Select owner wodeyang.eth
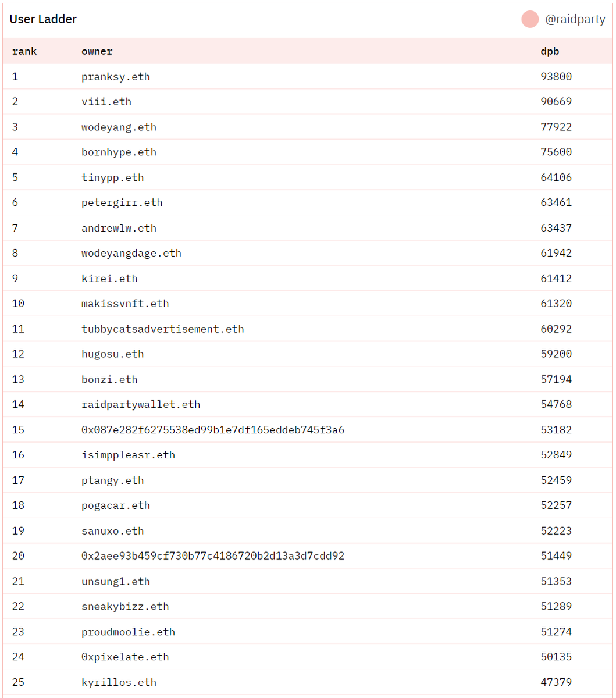This screenshot has width=616, height=698. [x=119, y=127]
